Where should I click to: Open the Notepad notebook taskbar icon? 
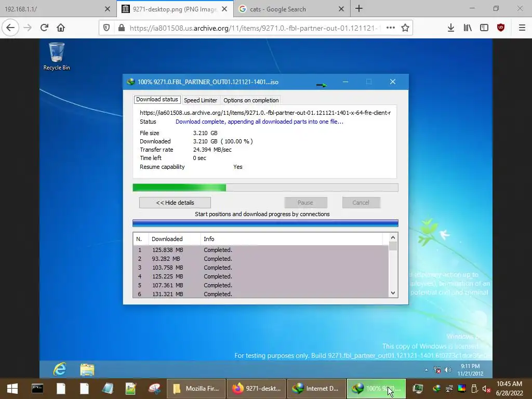[x=108, y=389]
